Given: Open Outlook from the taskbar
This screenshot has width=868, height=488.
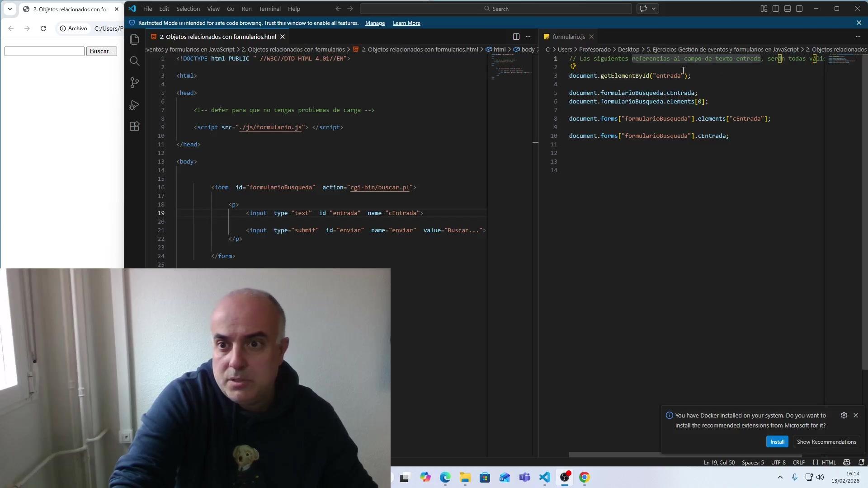Looking at the screenshot, I should pyautogui.click(x=505, y=477).
